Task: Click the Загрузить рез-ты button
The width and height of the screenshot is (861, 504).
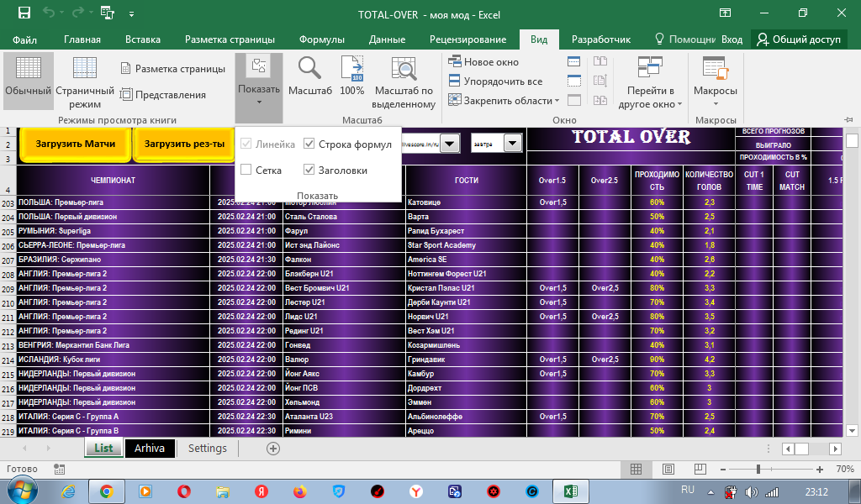Action: click(x=184, y=144)
